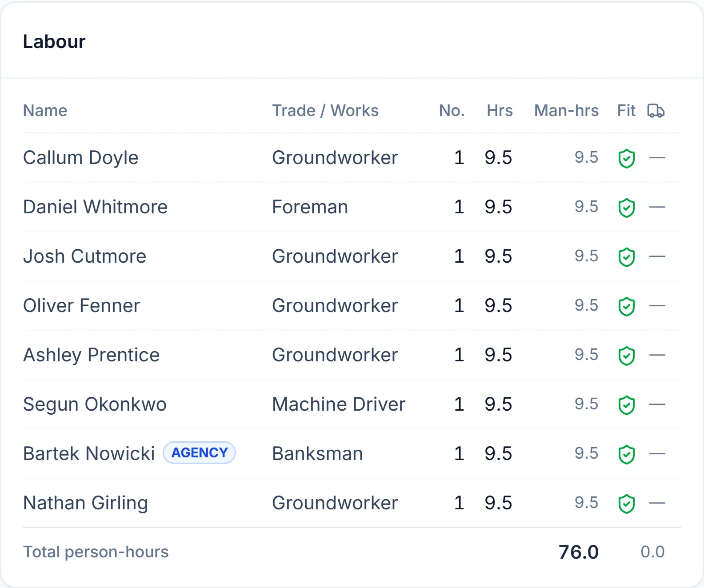Click the Man-hrs column header

pos(566,111)
